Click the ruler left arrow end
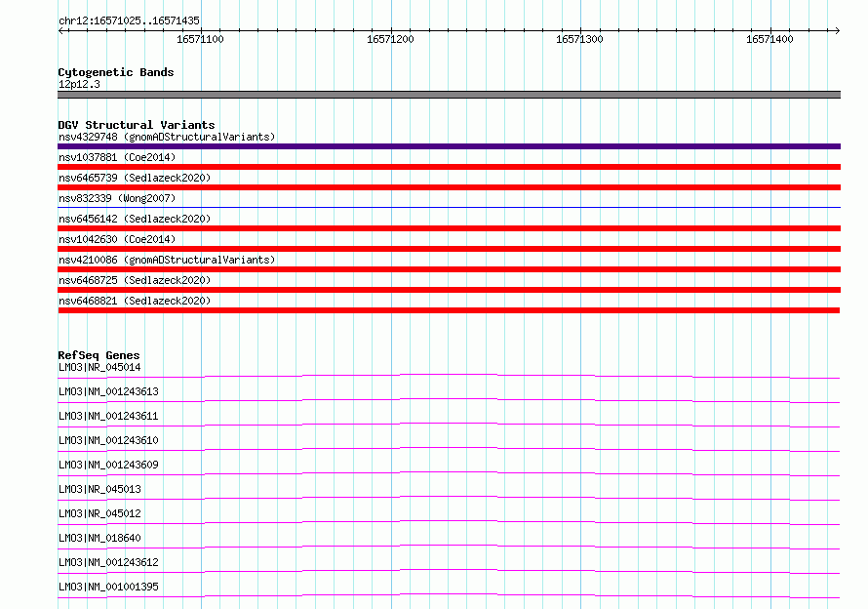The width and height of the screenshot is (868, 609). pos(60,30)
